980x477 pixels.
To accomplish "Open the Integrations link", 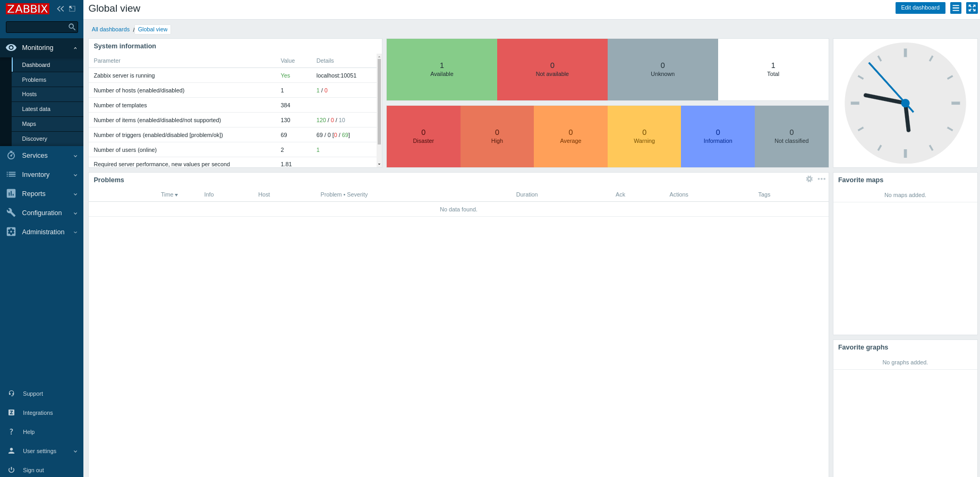I will pyautogui.click(x=38, y=413).
